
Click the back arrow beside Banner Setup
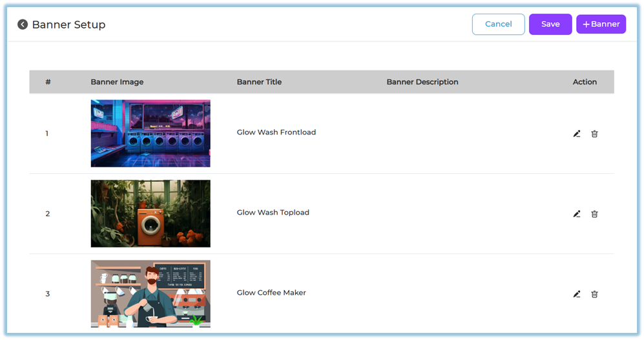pyautogui.click(x=23, y=25)
